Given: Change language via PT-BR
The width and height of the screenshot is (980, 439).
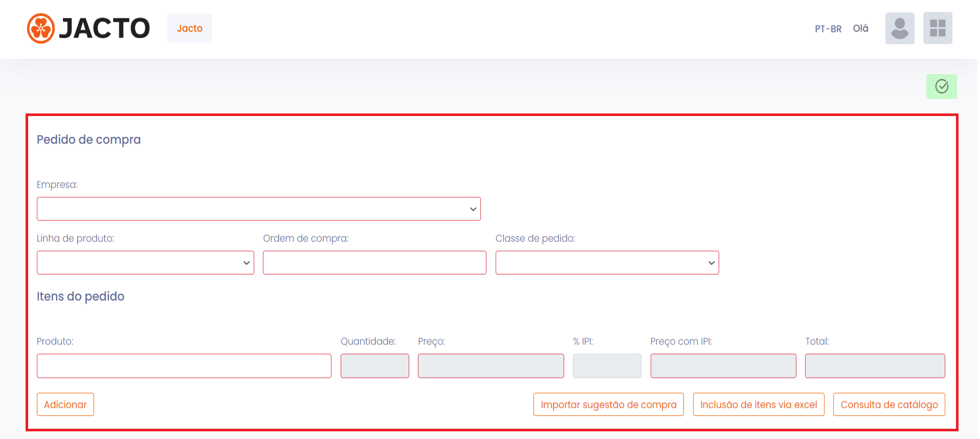Looking at the screenshot, I should 828,29.
